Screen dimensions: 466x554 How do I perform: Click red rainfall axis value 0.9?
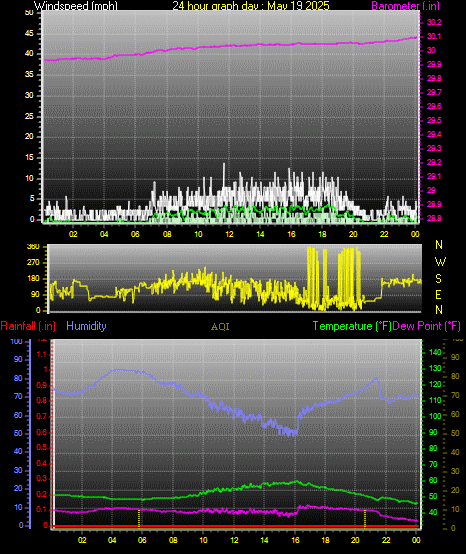click(x=42, y=385)
